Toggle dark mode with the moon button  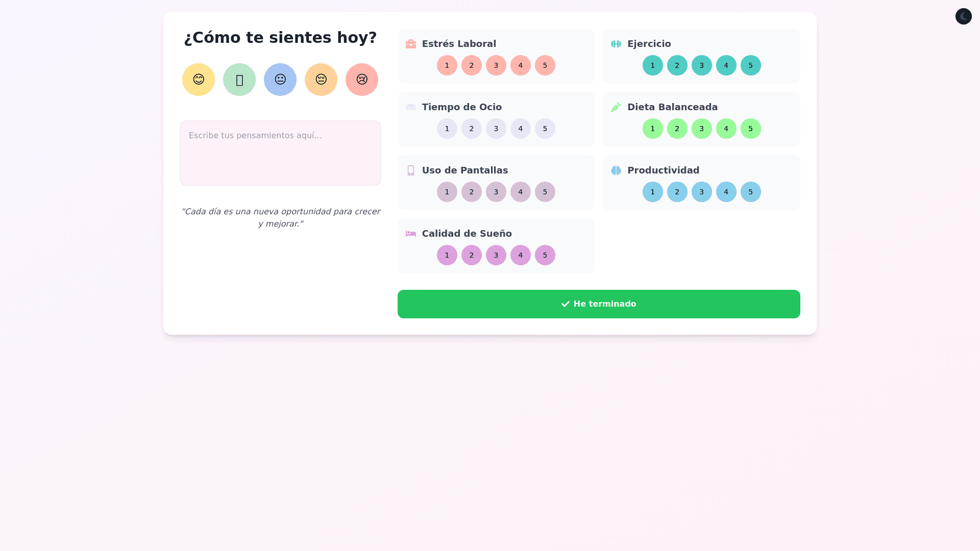(964, 16)
